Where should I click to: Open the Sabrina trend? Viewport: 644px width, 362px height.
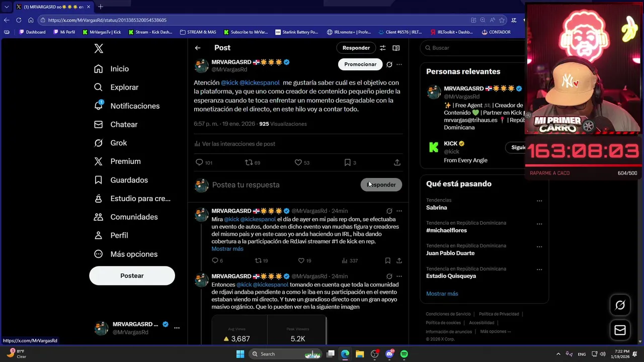click(x=437, y=208)
